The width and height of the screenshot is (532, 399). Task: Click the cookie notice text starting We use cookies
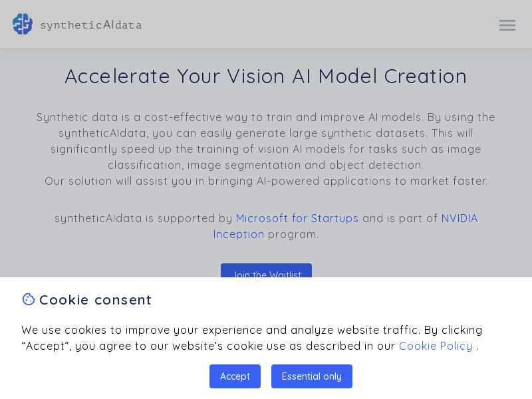click(x=252, y=338)
